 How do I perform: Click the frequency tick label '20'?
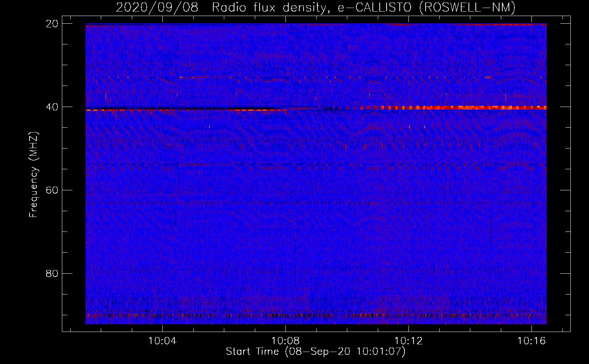coord(52,24)
